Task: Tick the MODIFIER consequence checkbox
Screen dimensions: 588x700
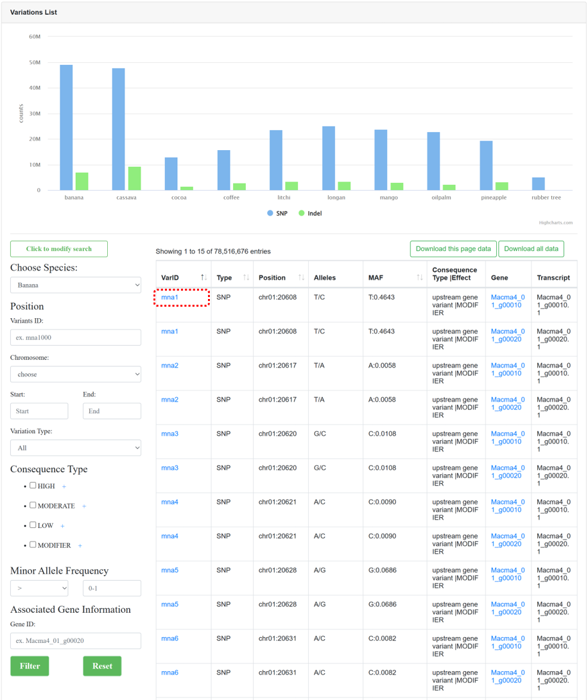Action: click(x=33, y=544)
